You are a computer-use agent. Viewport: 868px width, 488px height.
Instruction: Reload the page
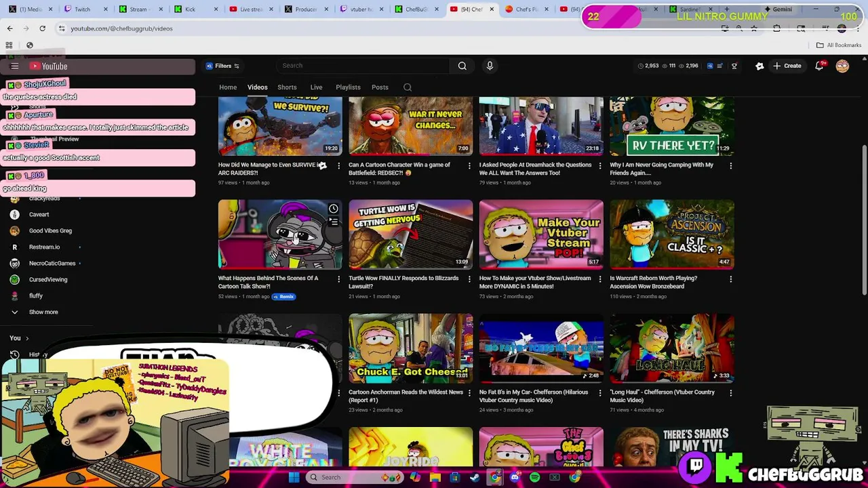(x=42, y=28)
